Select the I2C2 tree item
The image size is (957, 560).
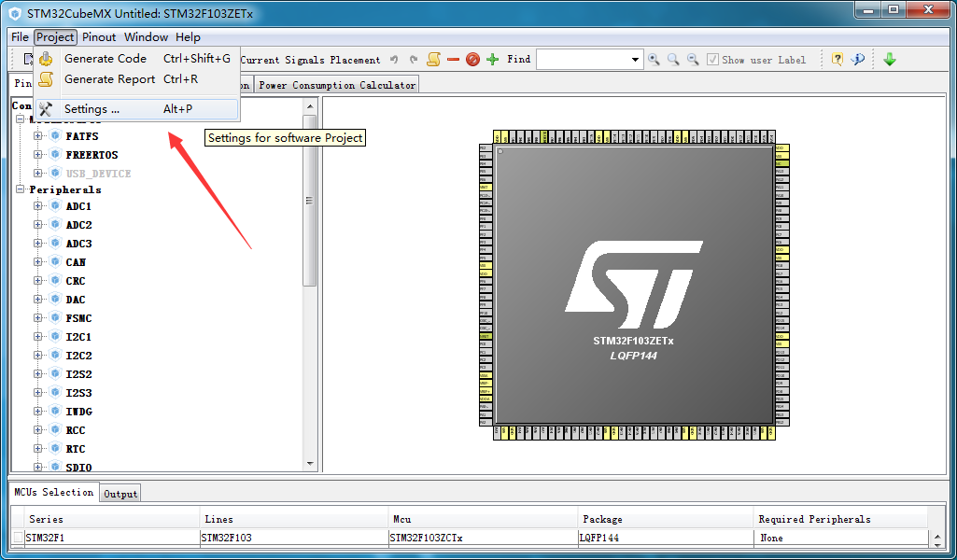[x=78, y=355]
